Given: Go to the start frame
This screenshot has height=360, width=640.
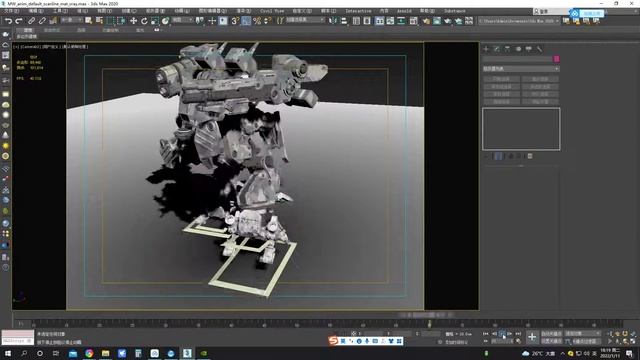Looking at the screenshot, I should tap(486, 334).
